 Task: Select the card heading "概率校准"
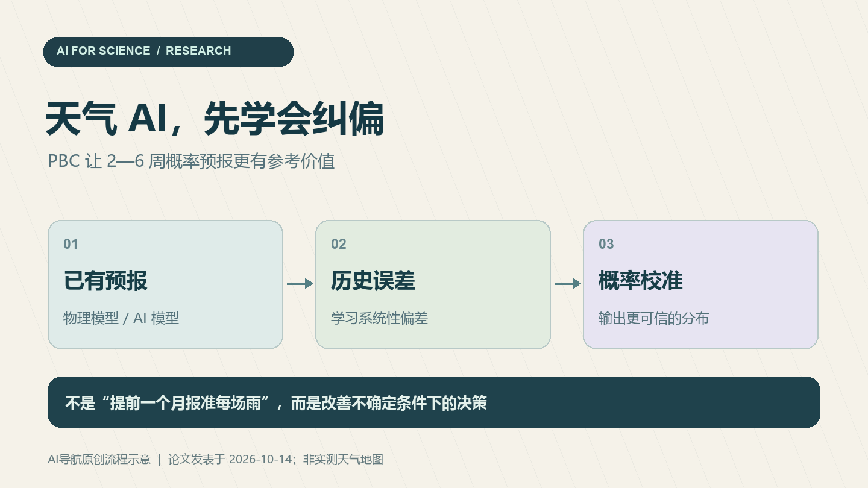tap(641, 281)
